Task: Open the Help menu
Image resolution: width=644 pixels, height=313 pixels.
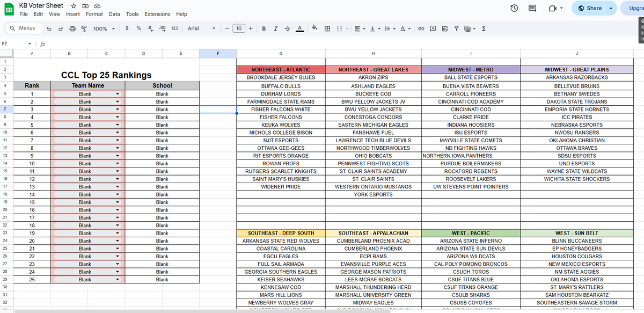Action: (181, 14)
